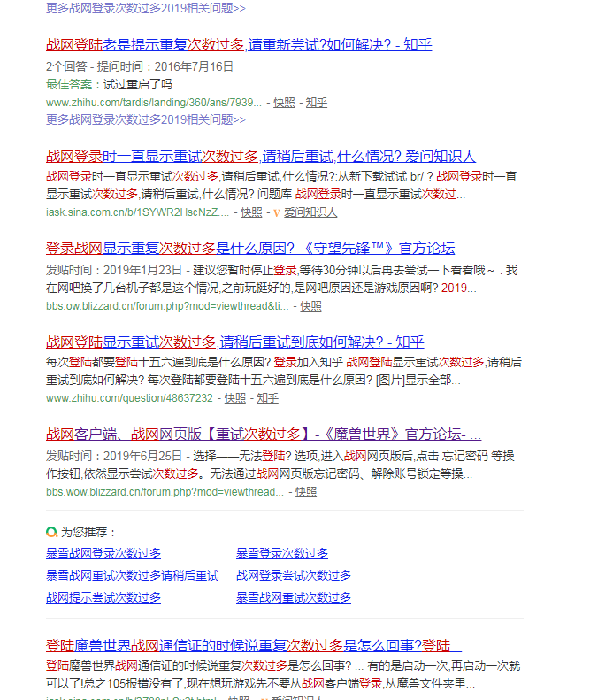The height and width of the screenshot is (700, 613).
Task: Click the 爱问知识人 source link with orange icon
Action: tap(310, 212)
